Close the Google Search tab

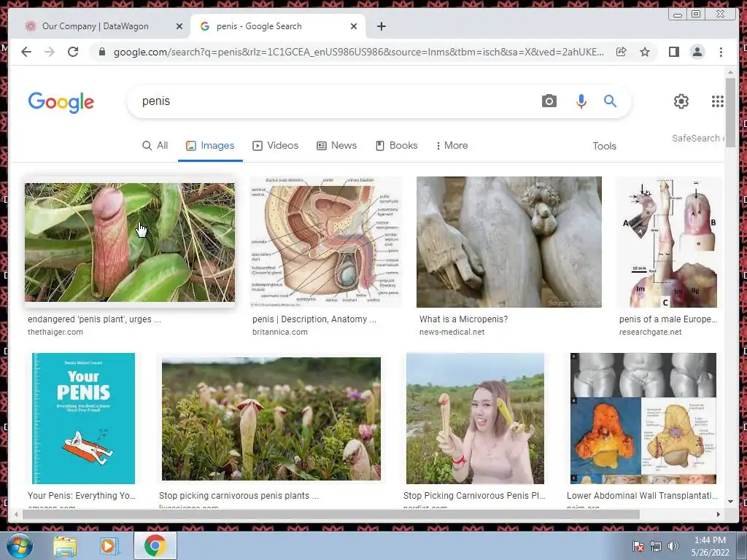pos(354,26)
